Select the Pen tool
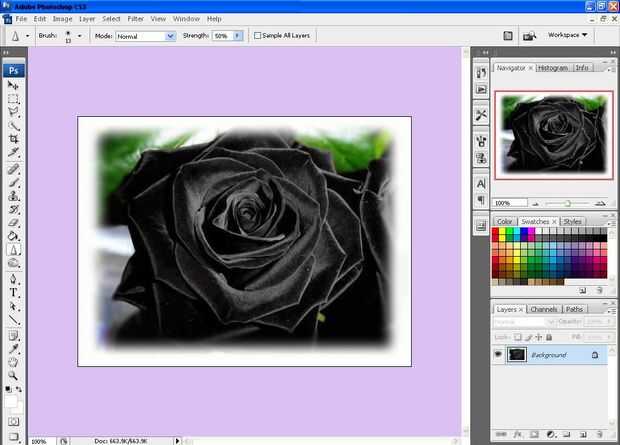This screenshot has width=620, height=445. pyautogui.click(x=13, y=279)
